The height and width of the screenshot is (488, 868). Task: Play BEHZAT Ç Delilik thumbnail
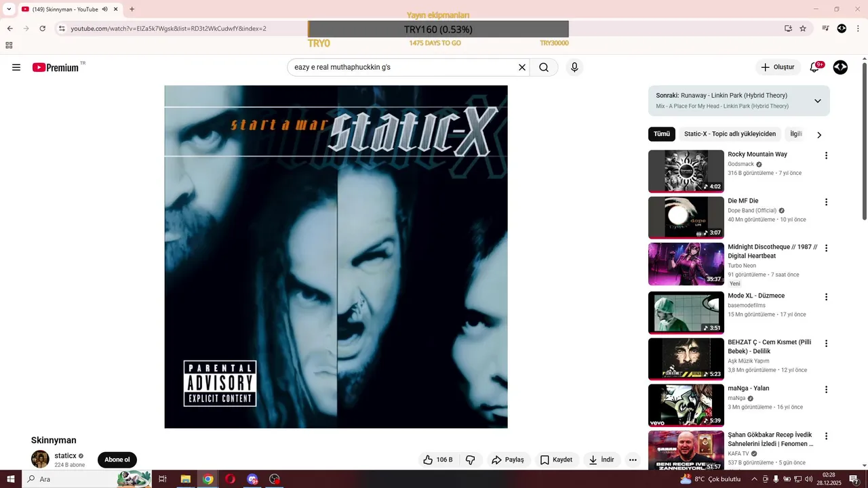[x=686, y=359]
